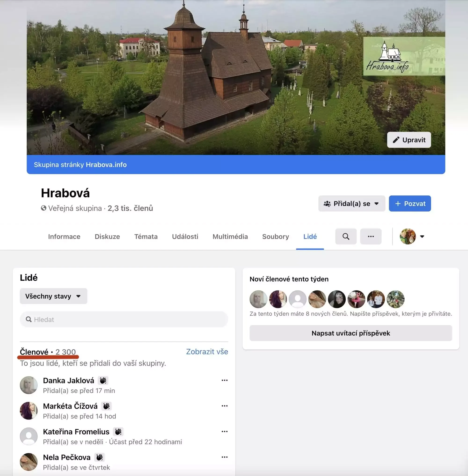Click the Pozvat button
This screenshot has height=476, width=468.
pyautogui.click(x=409, y=203)
